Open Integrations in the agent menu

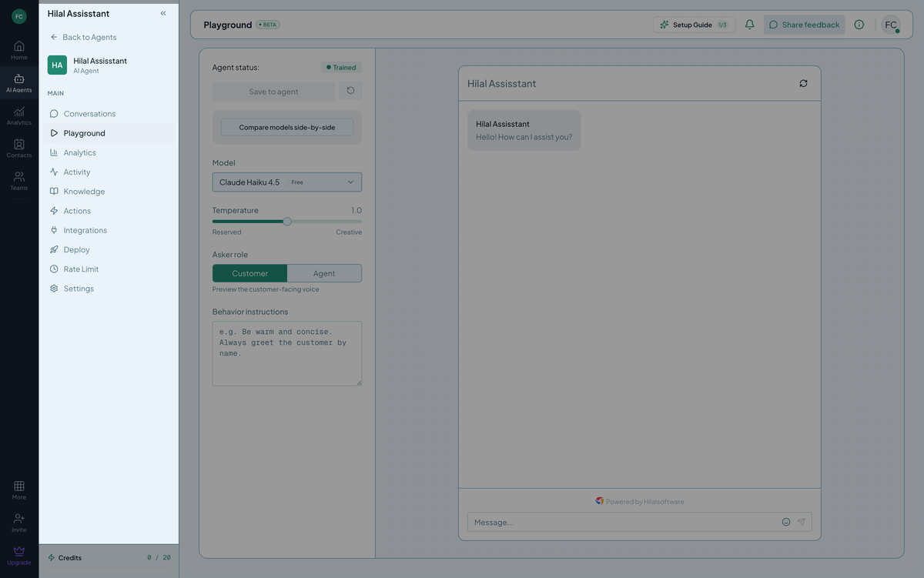[109, 230]
